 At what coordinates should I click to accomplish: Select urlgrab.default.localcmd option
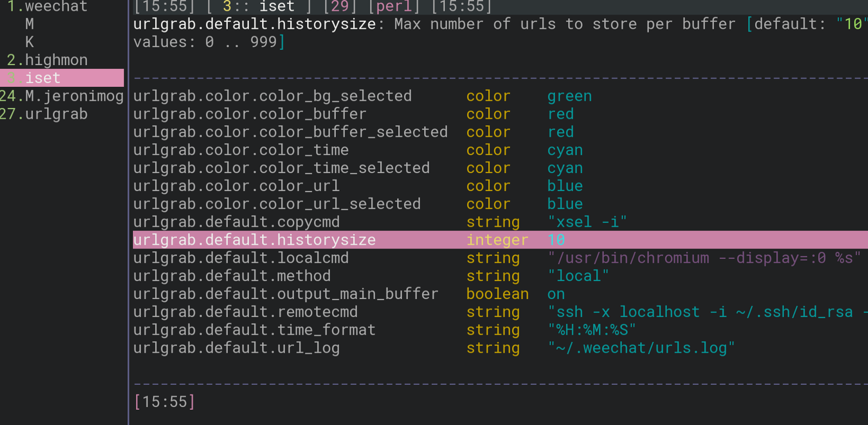click(241, 258)
